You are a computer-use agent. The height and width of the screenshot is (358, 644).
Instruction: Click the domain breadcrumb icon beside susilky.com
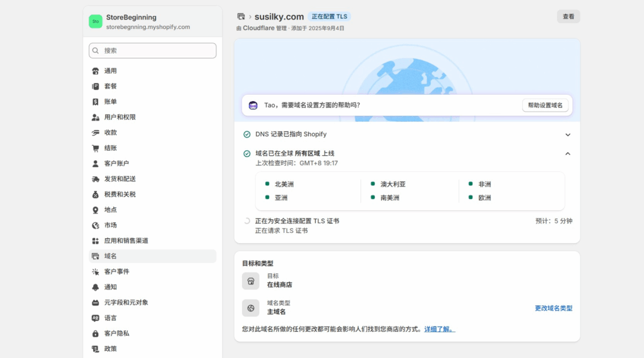241,16
